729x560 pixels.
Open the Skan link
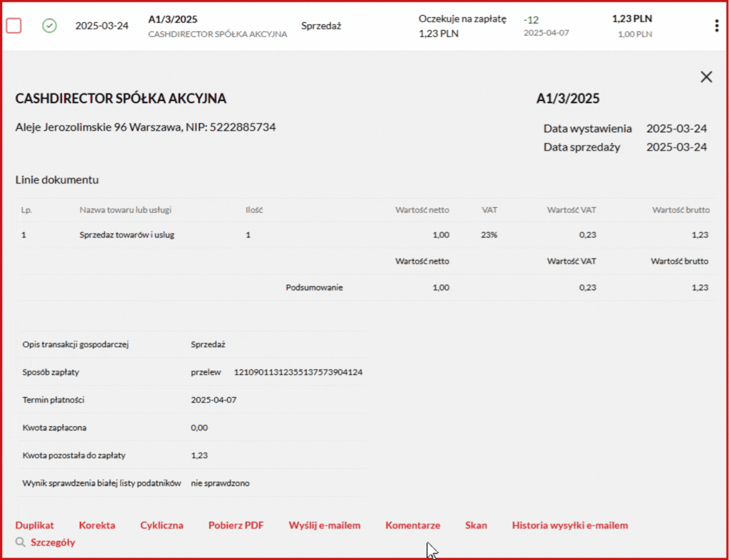pos(476,525)
